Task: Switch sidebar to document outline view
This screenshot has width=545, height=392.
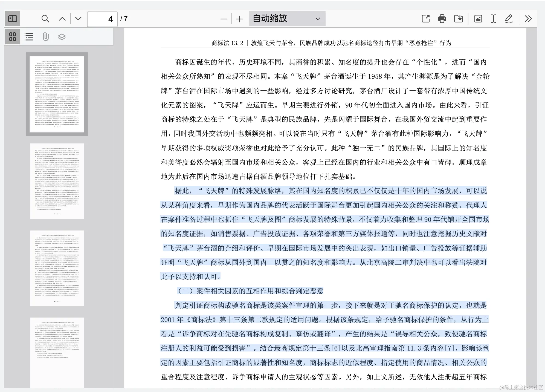Action: coord(29,36)
